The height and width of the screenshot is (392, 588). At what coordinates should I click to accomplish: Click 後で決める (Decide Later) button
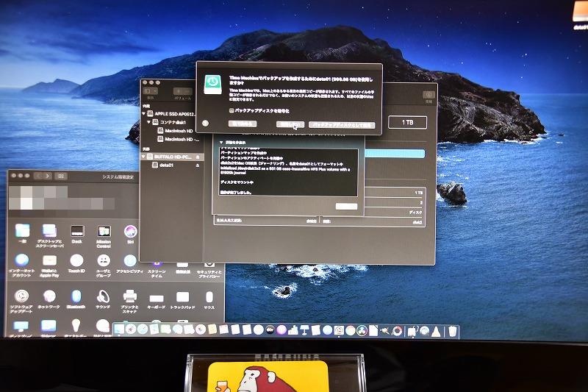click(x=243, y=124)
